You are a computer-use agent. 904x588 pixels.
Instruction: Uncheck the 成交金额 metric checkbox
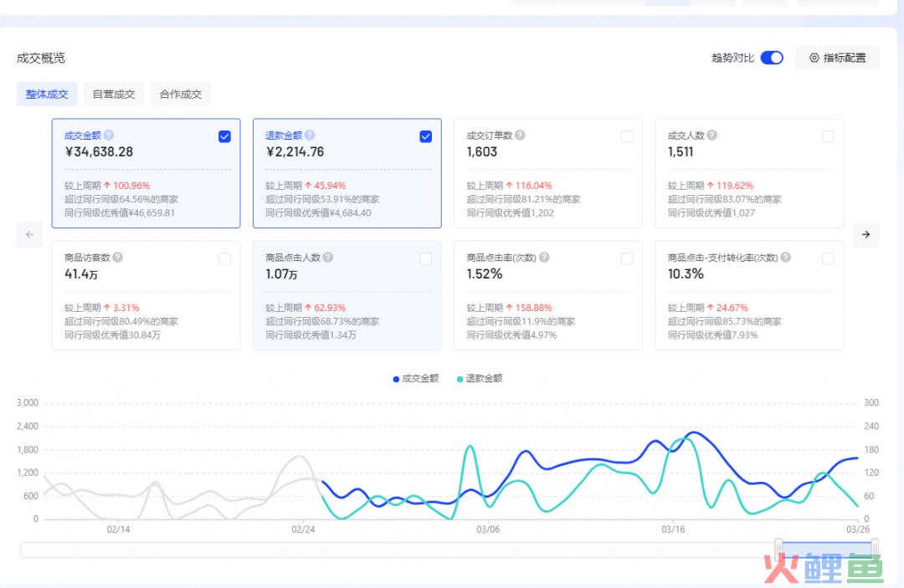(225, 136)
